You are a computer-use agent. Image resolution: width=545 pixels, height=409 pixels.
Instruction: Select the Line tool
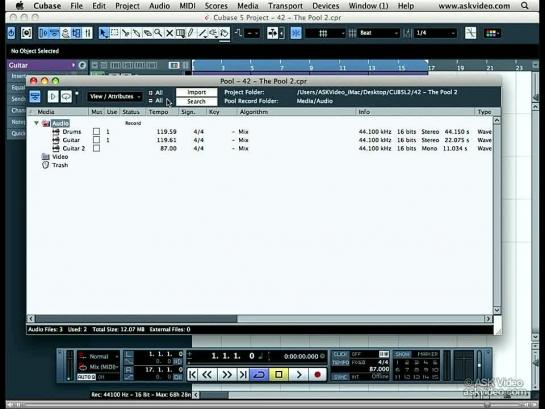coord(202,33)
